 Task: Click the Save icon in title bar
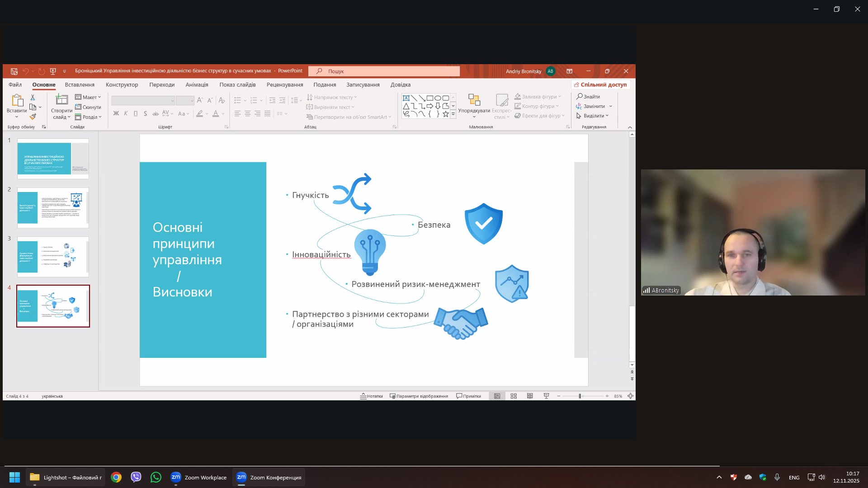click(14, 71)
